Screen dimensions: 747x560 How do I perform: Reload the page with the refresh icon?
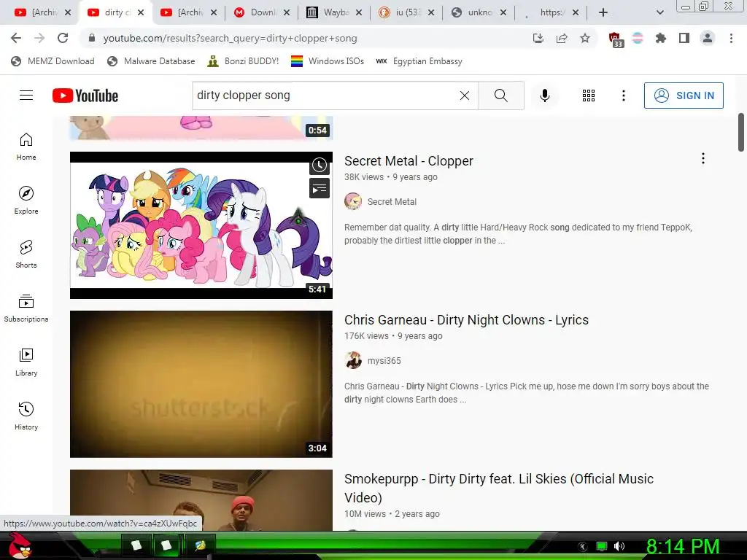pos(63,38)
